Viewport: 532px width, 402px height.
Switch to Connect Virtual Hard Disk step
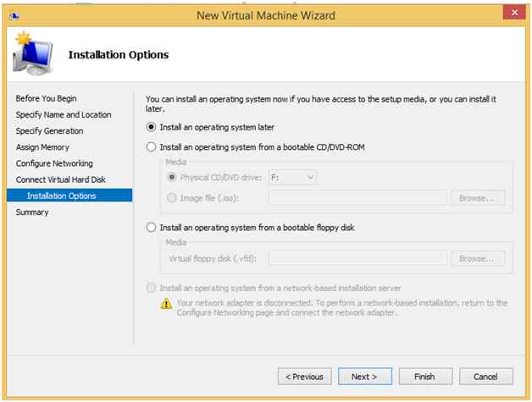coord(61,179)
